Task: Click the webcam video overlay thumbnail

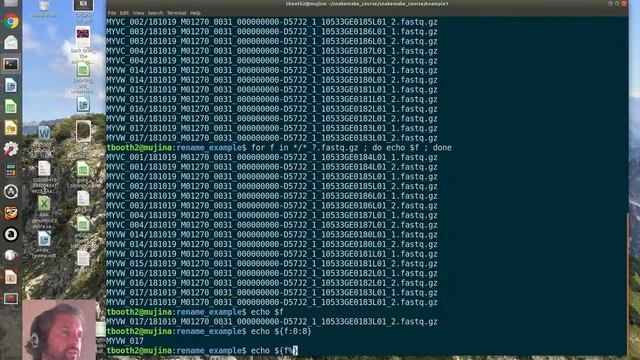Action: [59, 330]
